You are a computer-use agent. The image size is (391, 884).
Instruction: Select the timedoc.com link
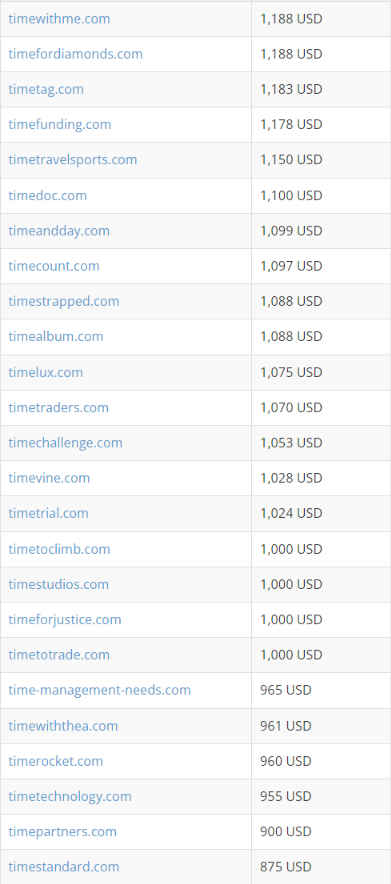47,196
